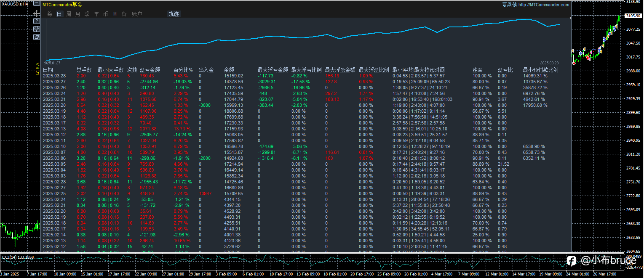Click the 出入金 column header
The image size is (644, 278).
206,70
